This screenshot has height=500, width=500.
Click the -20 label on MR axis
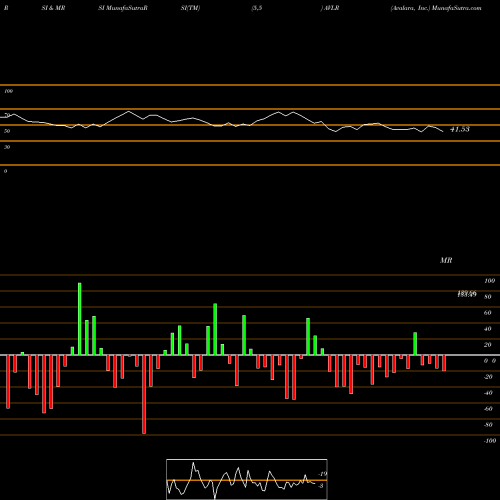[x=488, y=377]
